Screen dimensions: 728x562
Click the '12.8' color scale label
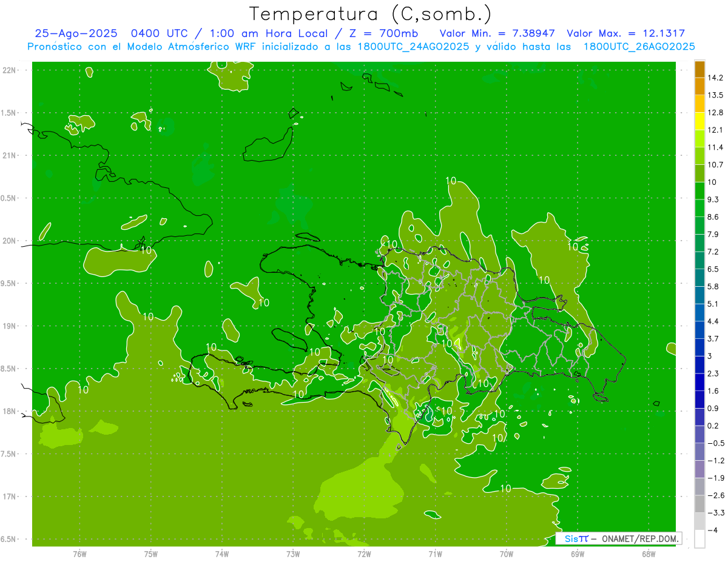[715, 112]
